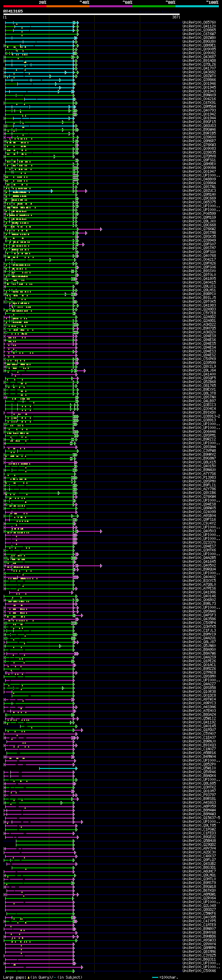Image resolution: width=222 pixels, height=980 pixels.
Task: Click the purple ~60% identity legend bar
Action: click(111, 6)
